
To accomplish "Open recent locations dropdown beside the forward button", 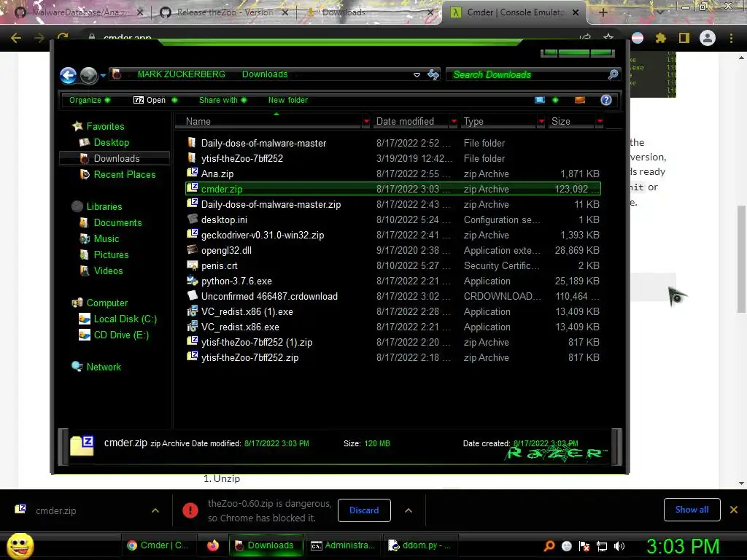I will coord(103,75).
